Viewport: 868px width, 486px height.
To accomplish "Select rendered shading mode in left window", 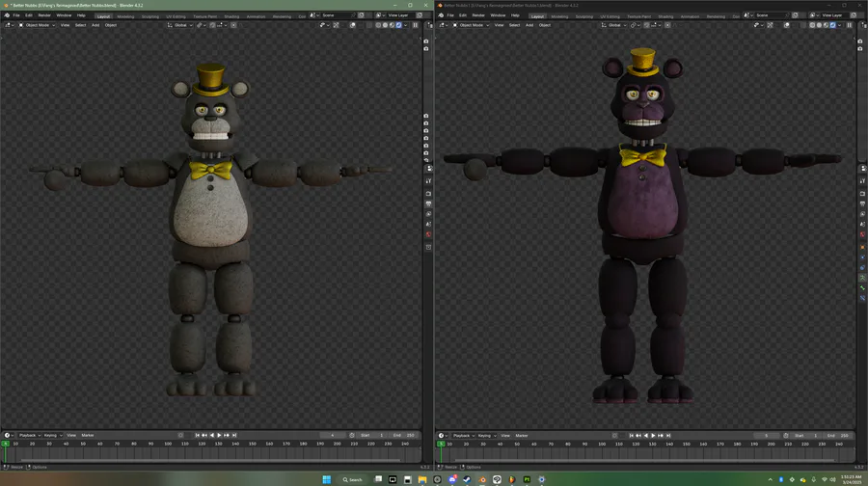I will click(398, 25).
